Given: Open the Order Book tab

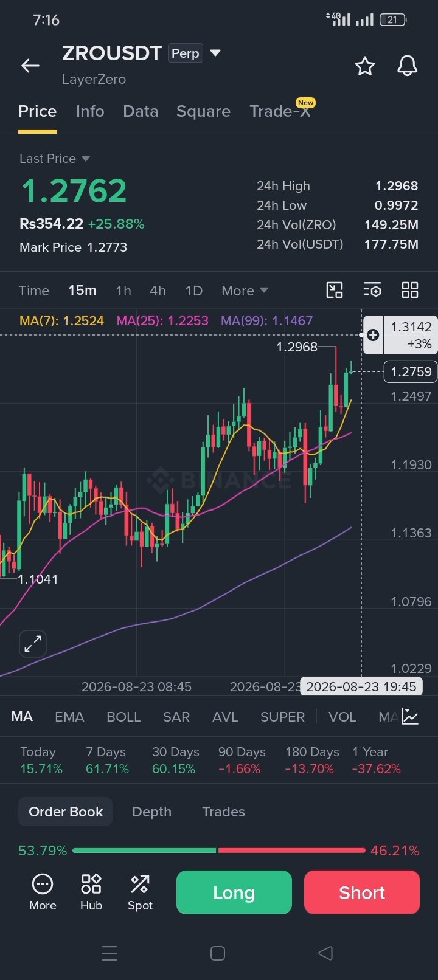Looking at the screenshot, I should click(66, 812).
